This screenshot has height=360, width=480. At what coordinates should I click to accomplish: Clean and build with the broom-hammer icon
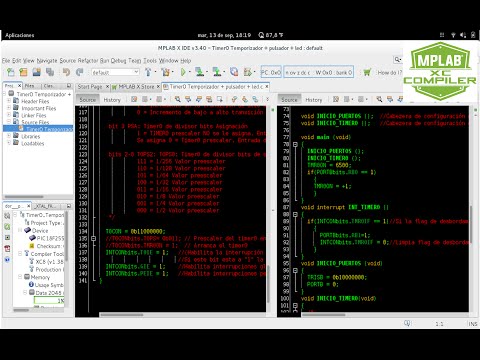(165, 72)
